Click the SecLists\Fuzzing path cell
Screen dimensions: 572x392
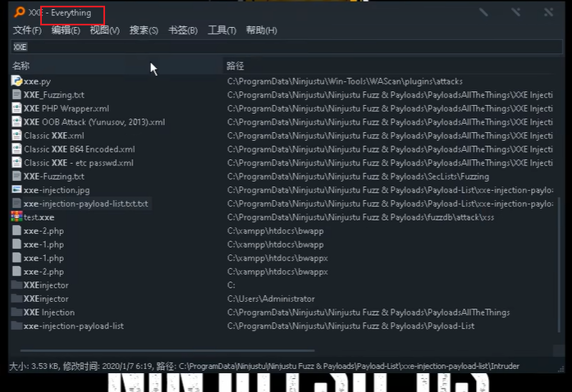[x=358, y=176]
